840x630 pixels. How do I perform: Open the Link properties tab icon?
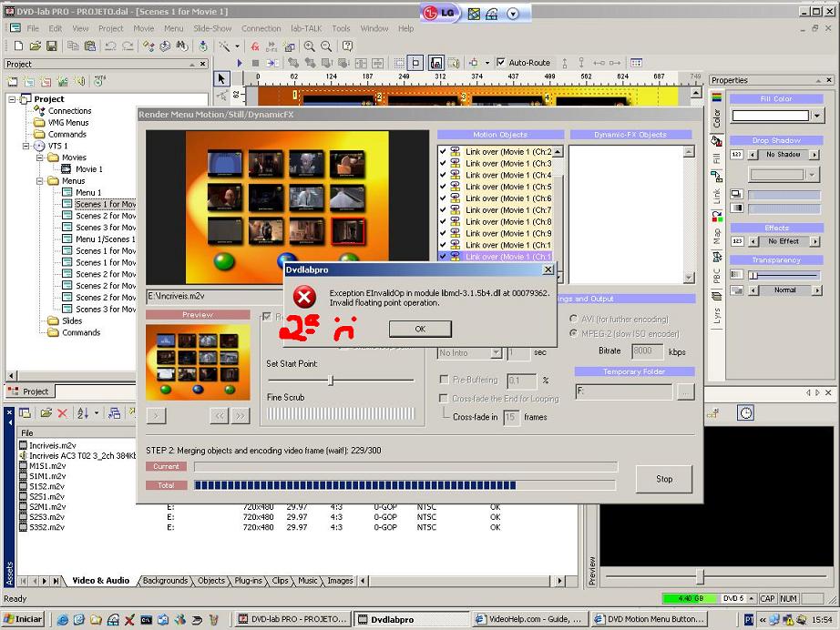pos(716,176)
